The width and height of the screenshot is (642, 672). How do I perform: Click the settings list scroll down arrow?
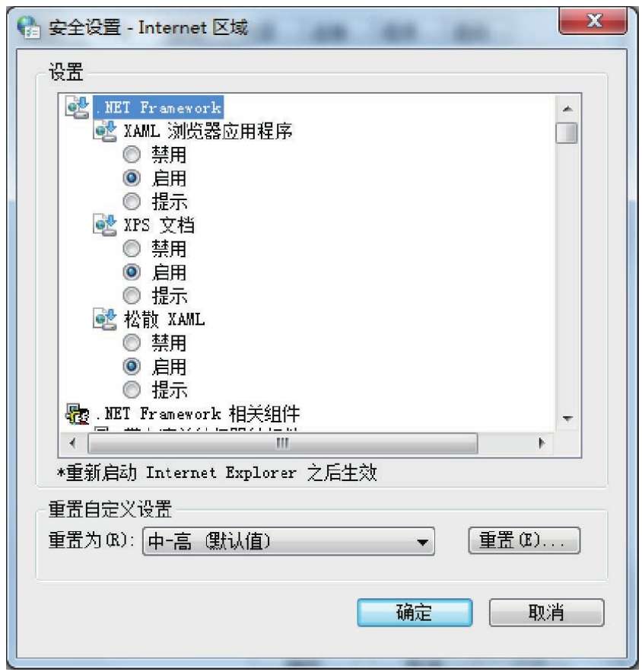click(x=567, y=419)
